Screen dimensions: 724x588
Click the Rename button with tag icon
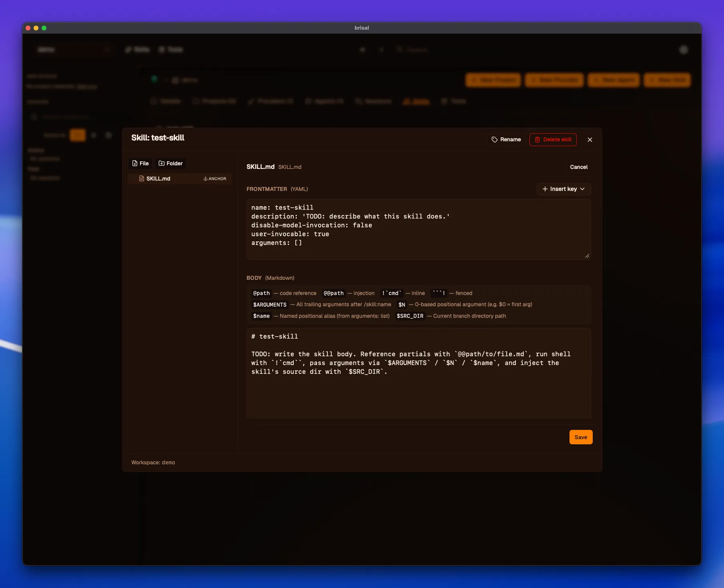(506, 139)
